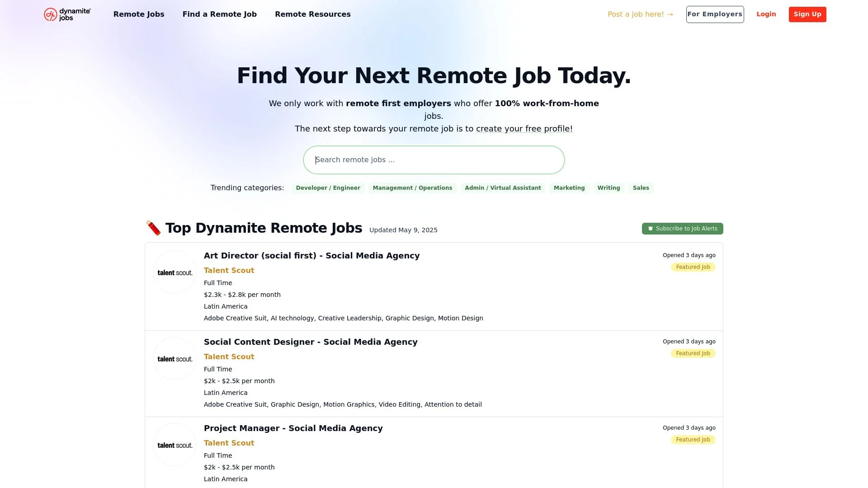Open the For Employers page

[715, 14]
